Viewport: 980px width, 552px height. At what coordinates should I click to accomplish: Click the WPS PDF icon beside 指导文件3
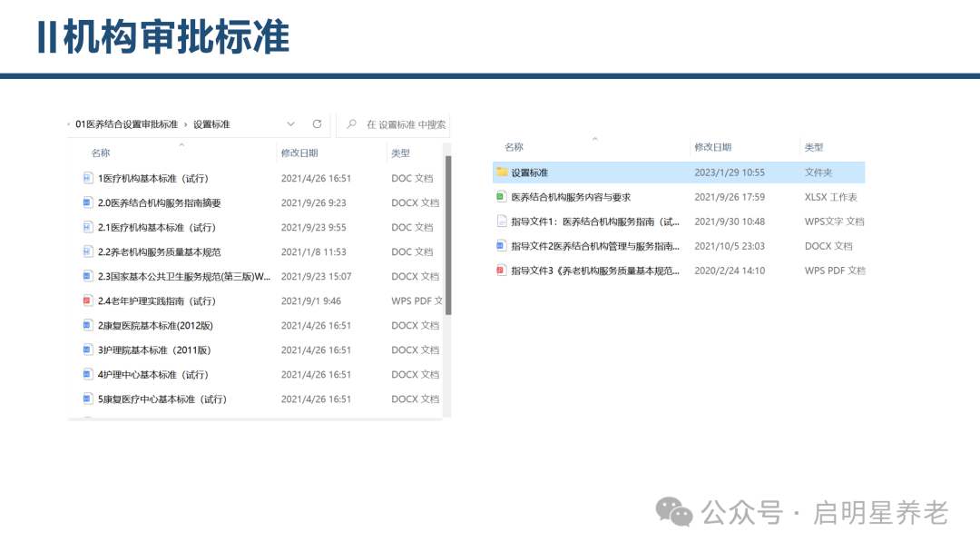(x=499, y=270)
